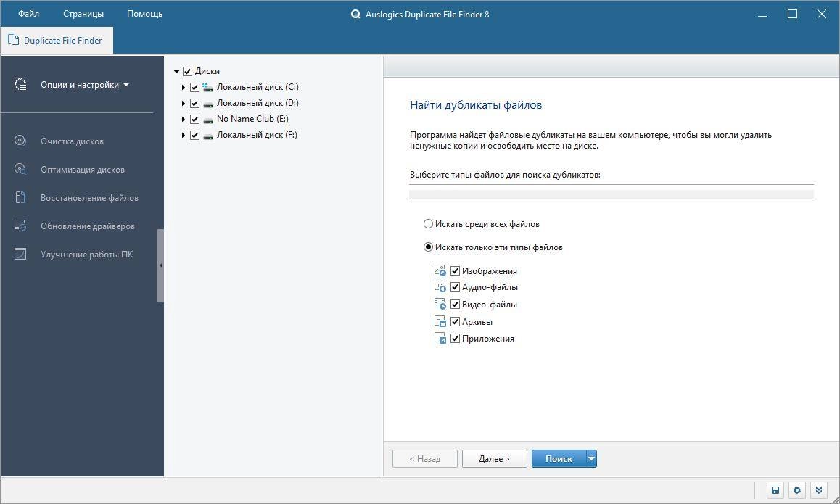
Task: Click the Windows drive icon for C:
Action: tap(208, 87)
